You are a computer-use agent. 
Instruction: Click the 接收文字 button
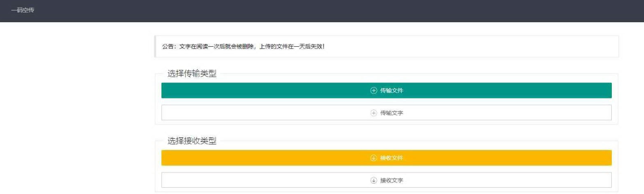386,180
